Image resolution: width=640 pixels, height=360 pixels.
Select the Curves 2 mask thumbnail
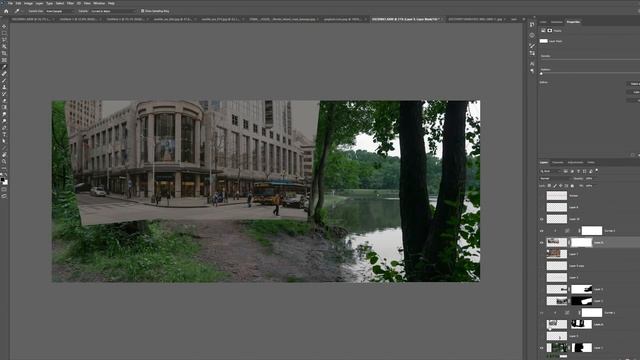(x=591, y=231)
